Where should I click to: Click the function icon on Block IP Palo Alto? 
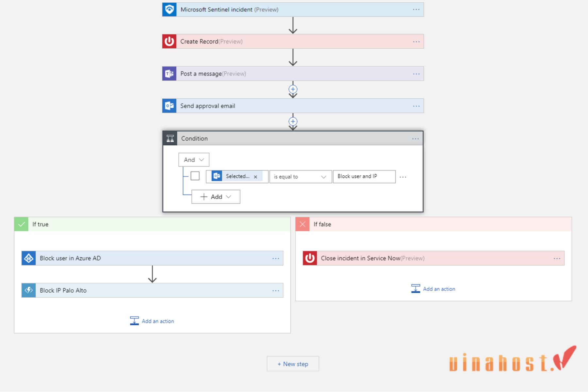click(x=29, y=290)
